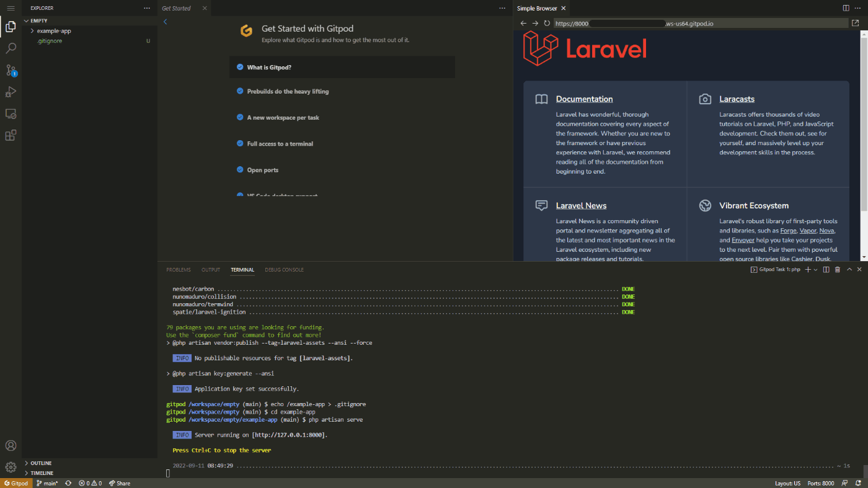Image resolution: width=868 pixels, height=488 pixels.
Task: Open new terminal profile dropdown arrow
Action: click(816, 270)
